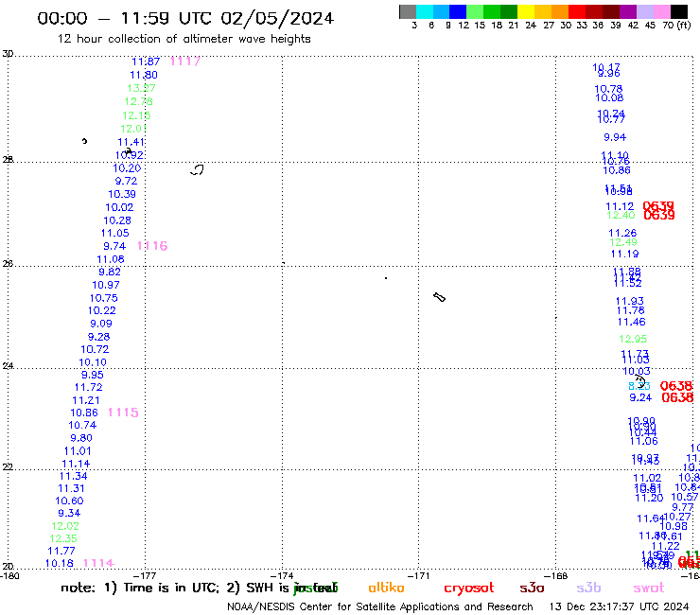This screenshot has width=700, height=615.
Task: Click the wave height value 10.60
Action: pos(69,501)
